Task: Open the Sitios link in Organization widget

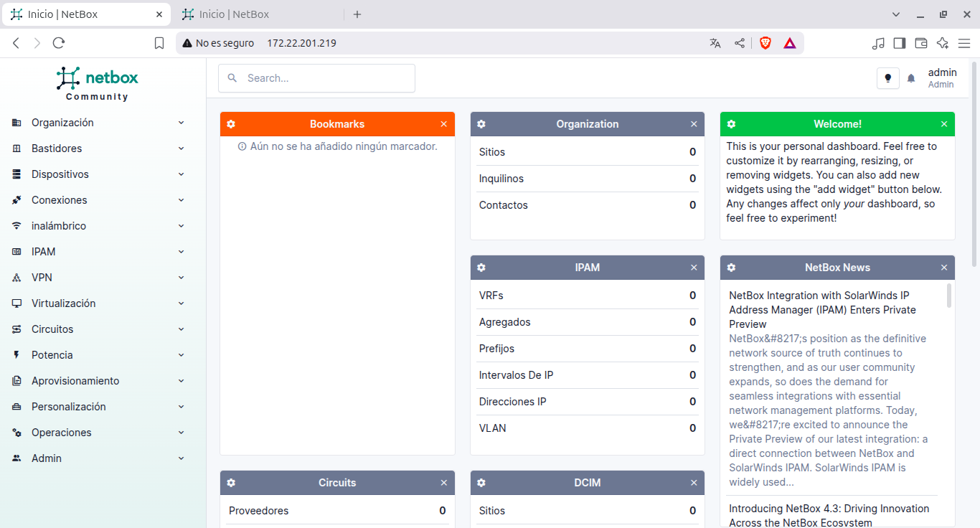Action: (492, 152)
